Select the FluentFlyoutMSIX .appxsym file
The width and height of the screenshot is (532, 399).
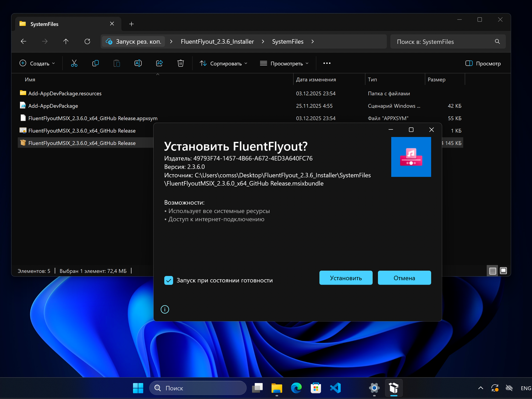(x=240, y=118)
